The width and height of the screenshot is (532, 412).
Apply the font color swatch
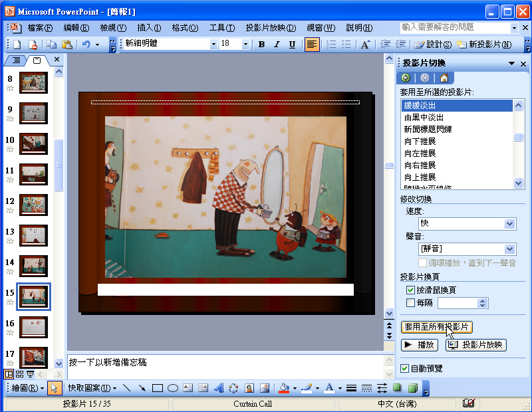click(329, 388)
